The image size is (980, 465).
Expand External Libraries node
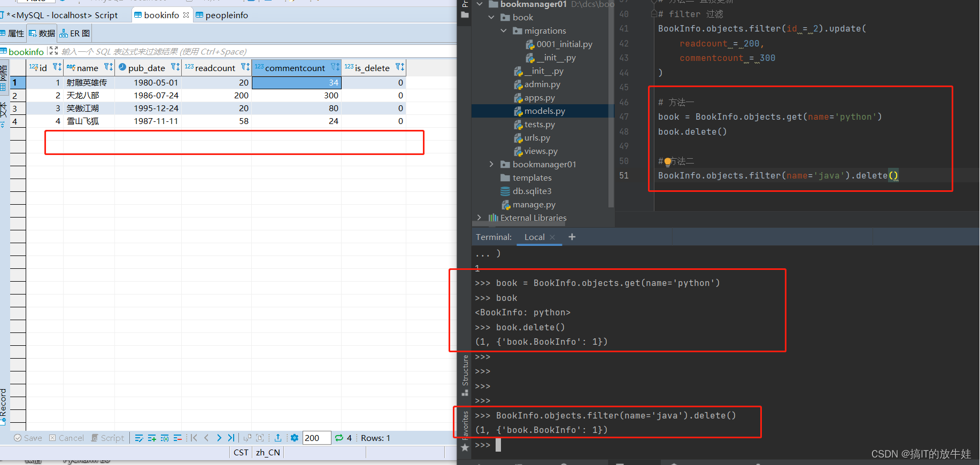tap(480, 218)
